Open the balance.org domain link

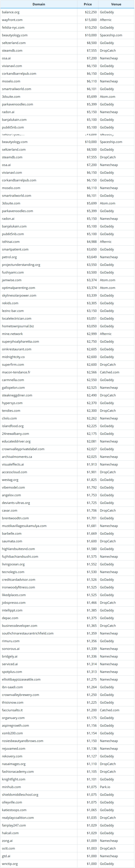pos(11,12)
